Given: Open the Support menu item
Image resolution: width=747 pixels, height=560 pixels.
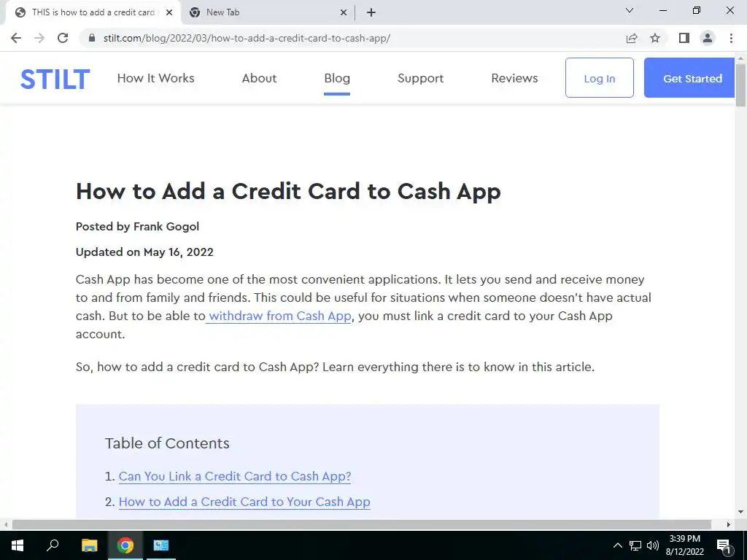Looking at the screenshot, I should pos(421,78).
